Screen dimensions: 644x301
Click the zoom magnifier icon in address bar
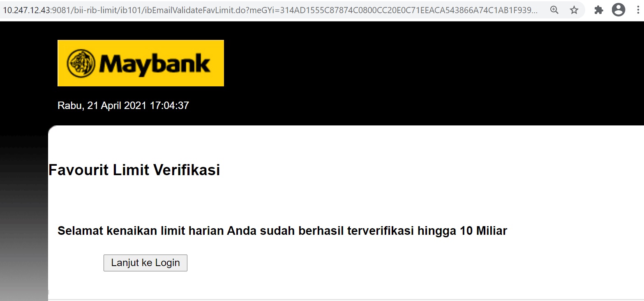coord(554,10)
